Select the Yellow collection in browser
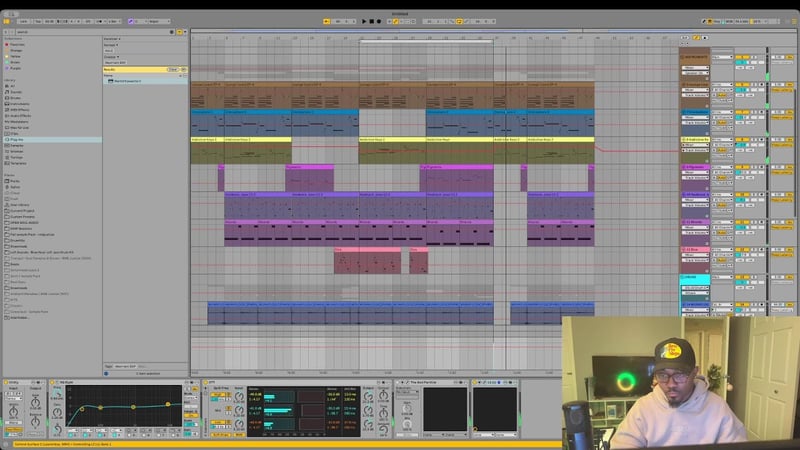 [16, 56]
